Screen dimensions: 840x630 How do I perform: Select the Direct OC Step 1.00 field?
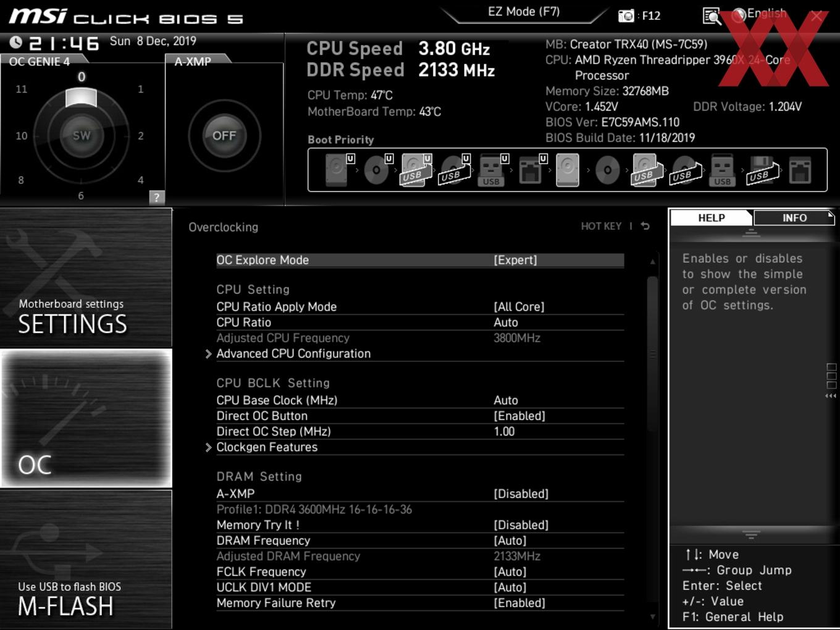pos(504,431)
